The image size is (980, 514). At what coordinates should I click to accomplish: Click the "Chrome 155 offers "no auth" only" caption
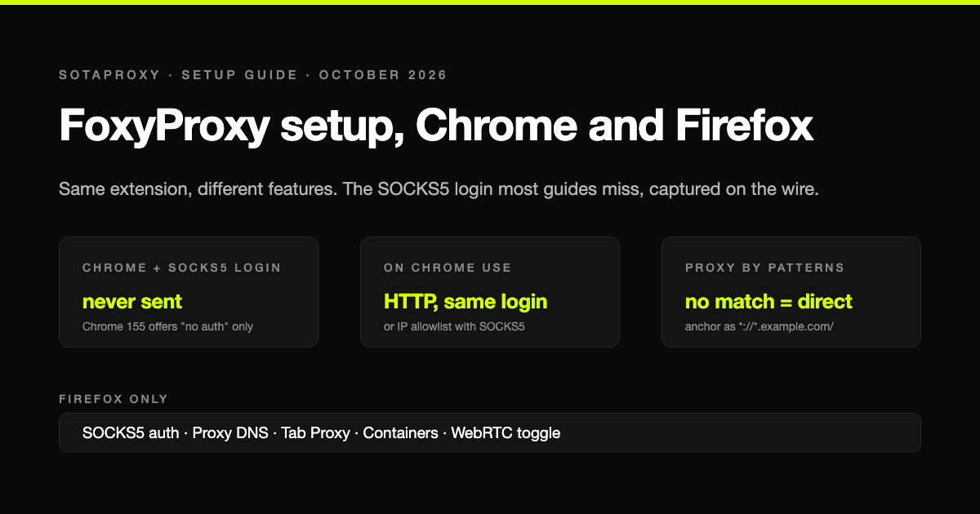[x=167, y=326]
